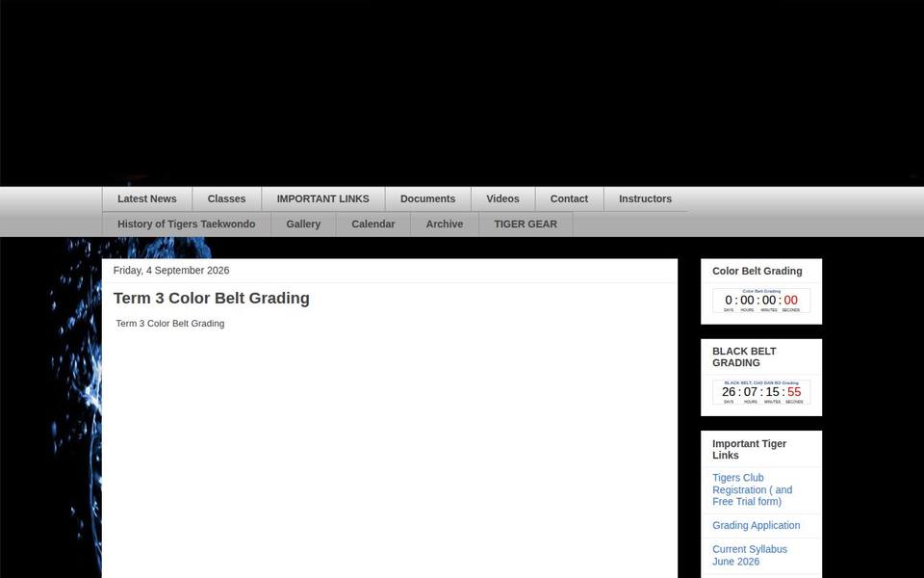Open Tigers Club Registration link
Image resolution: width=924 pixels, height=578 pixels.
[752, 489]
